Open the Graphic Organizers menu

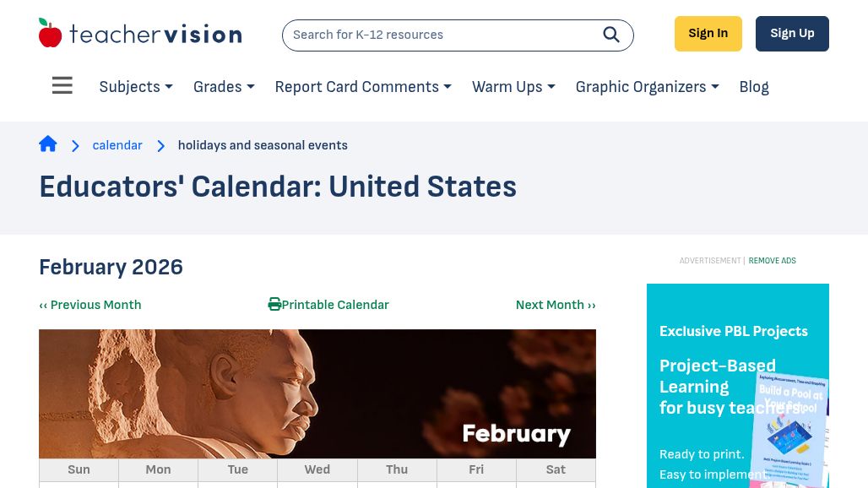[x=647, y=87]
